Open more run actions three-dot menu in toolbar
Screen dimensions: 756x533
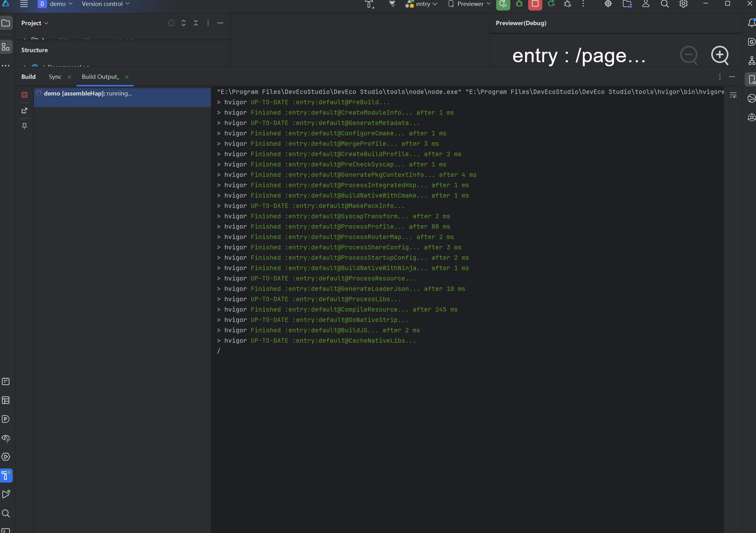pos(583,4)
